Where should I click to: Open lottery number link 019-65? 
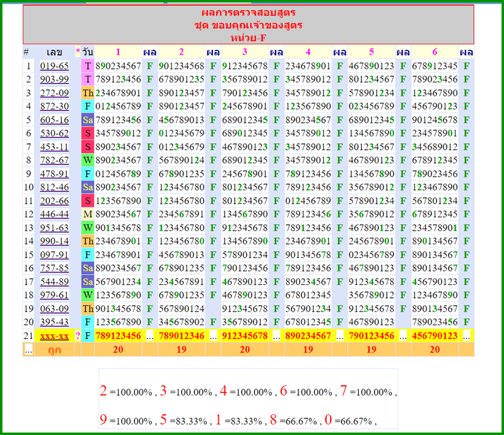click(54, 66)
